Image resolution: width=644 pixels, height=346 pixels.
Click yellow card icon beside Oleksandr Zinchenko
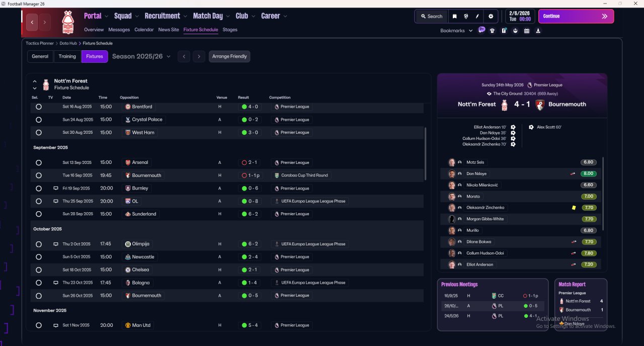pos(574,208)
